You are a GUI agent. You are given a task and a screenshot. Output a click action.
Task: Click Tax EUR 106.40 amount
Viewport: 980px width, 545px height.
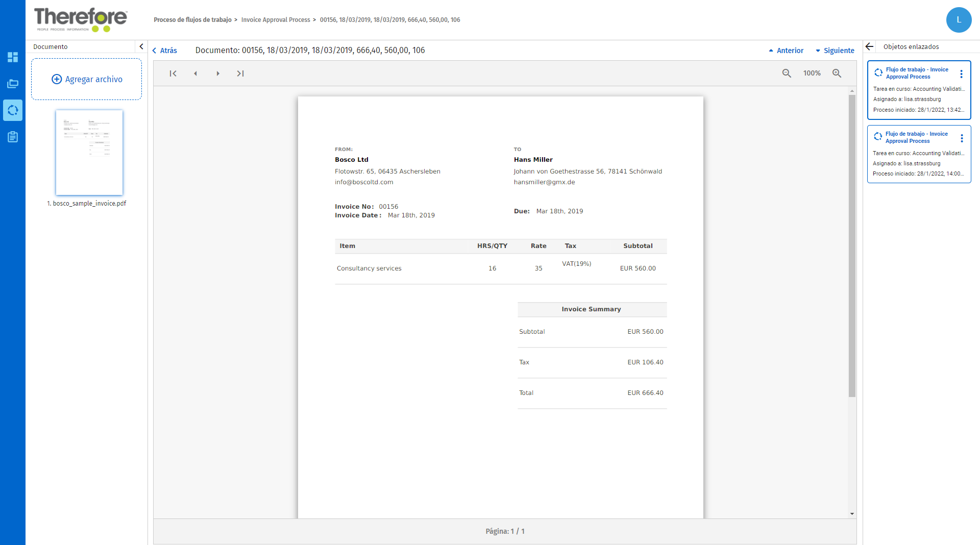[x=645, y=362]
